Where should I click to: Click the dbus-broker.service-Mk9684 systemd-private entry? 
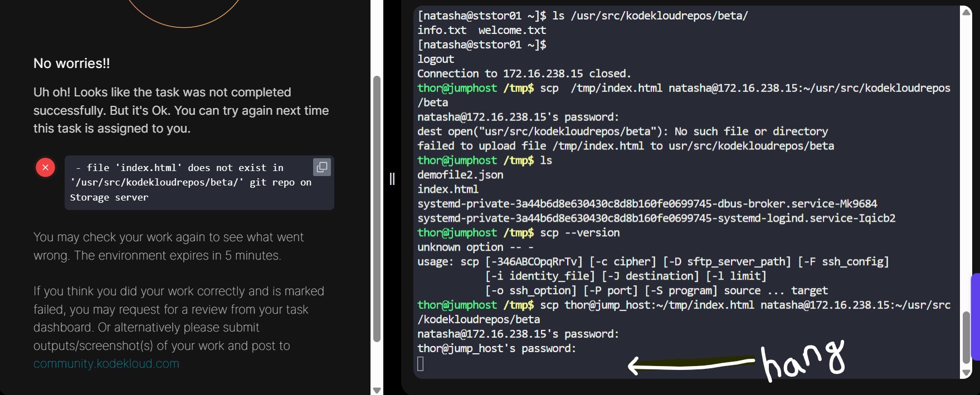[x=647, y=204]
